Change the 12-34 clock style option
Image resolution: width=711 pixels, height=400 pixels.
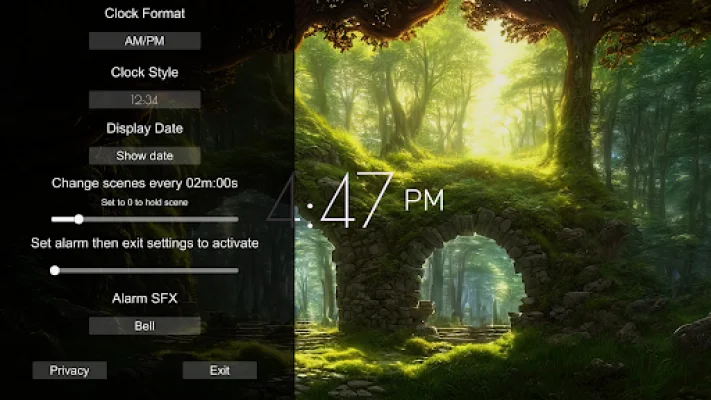(x=145, y=99)
